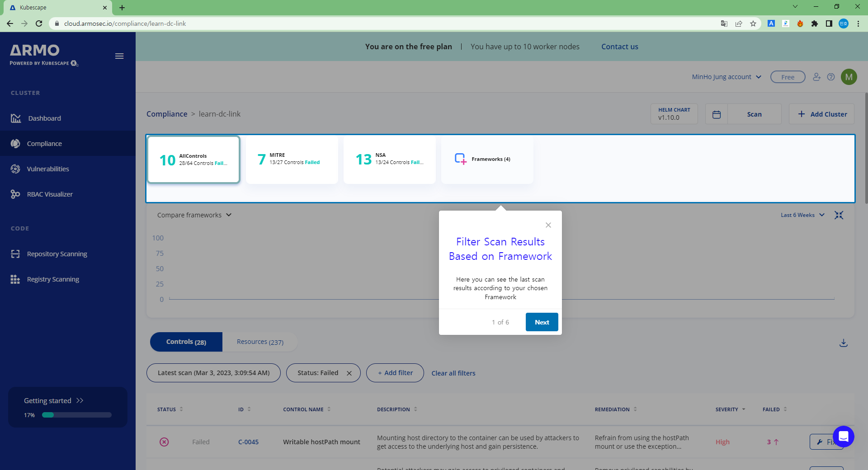Remove the Status: Failed filter
868x470 pixels.
click(x=349, y=373)
